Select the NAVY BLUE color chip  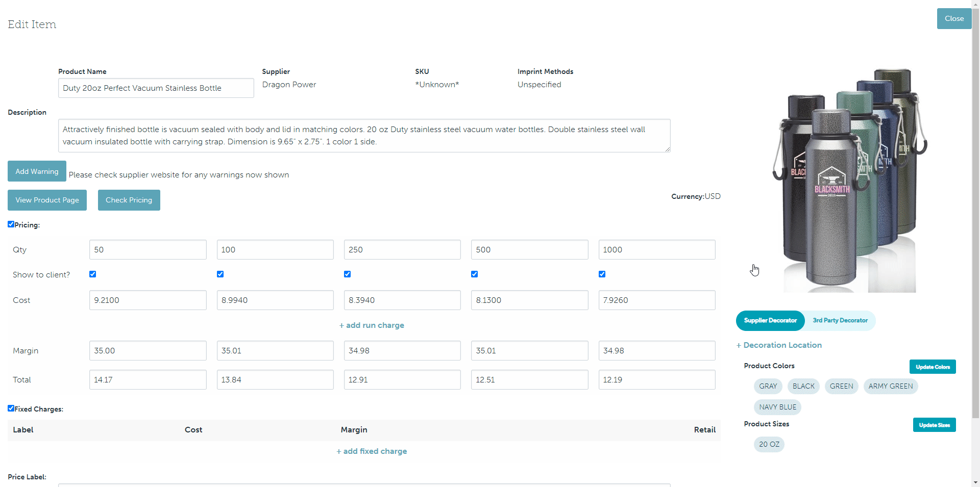click(x=777, y=407)
